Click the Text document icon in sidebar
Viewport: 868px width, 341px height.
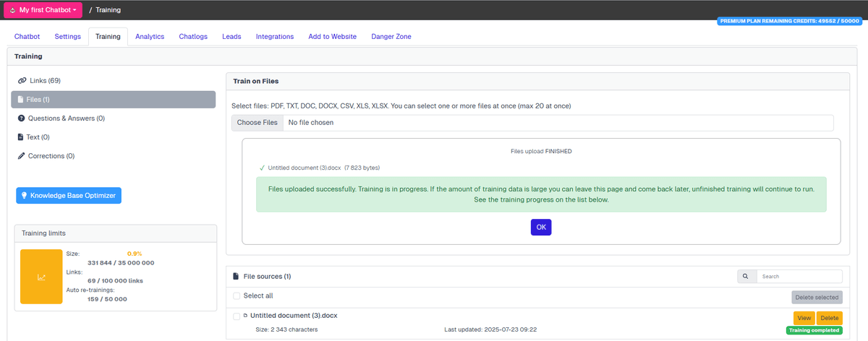click(x=21, y=137)
